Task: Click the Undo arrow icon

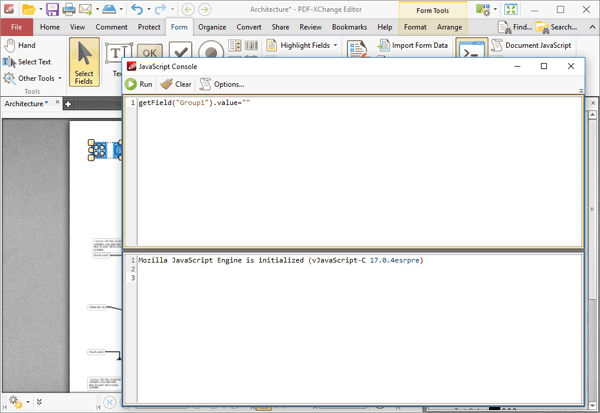Action: coord(137,9)
